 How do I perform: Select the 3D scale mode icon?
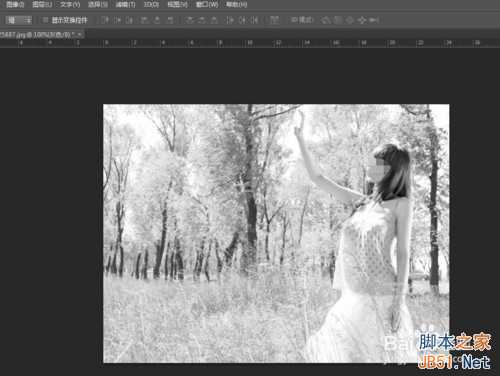[374, 20]
